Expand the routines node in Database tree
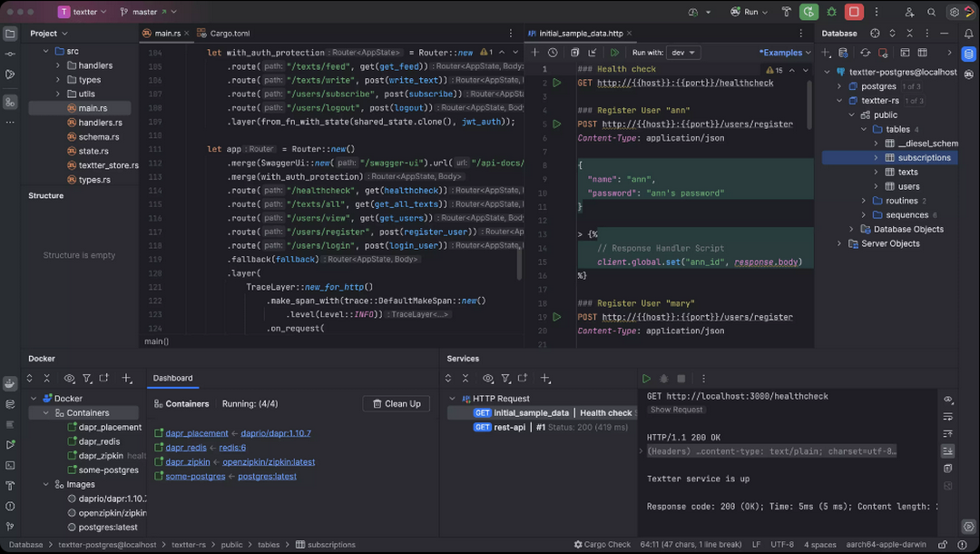This screenshot has width=980, height=554. [864, 201]
